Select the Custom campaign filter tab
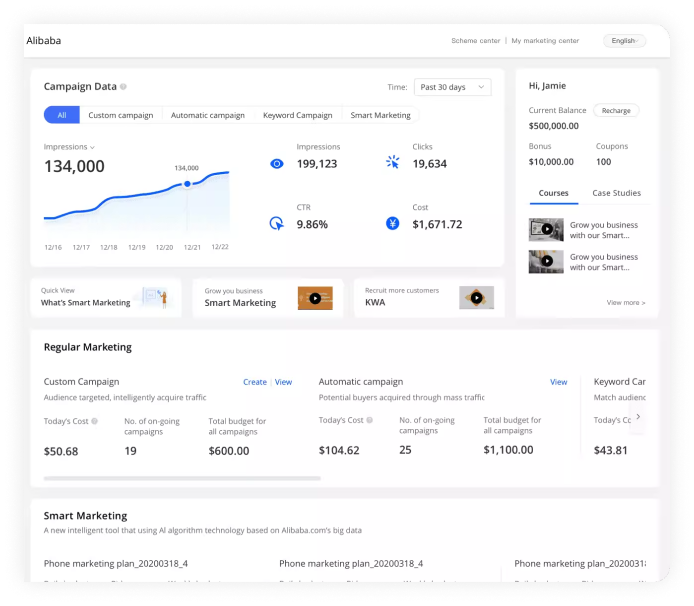 click(x=121, y=115)
